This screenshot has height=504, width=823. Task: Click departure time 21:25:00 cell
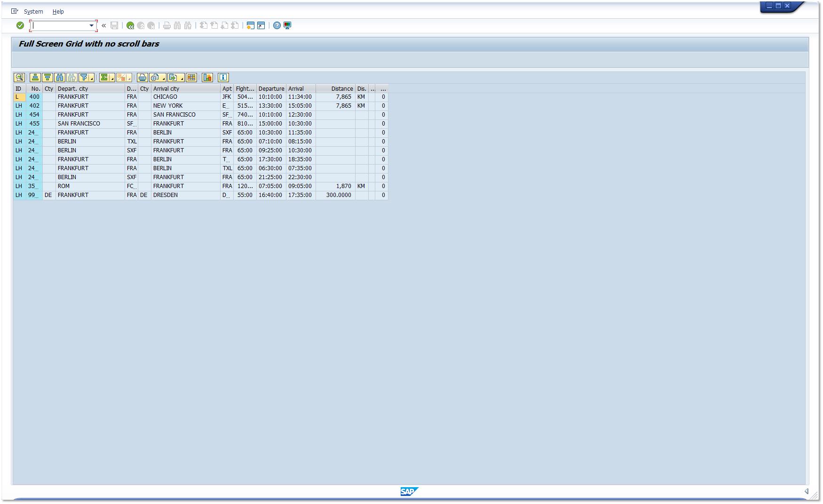click(271, 177)
